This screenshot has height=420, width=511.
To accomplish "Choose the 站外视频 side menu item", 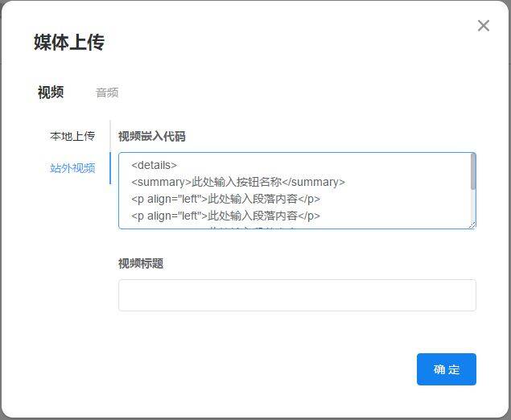I will [72, 168].
